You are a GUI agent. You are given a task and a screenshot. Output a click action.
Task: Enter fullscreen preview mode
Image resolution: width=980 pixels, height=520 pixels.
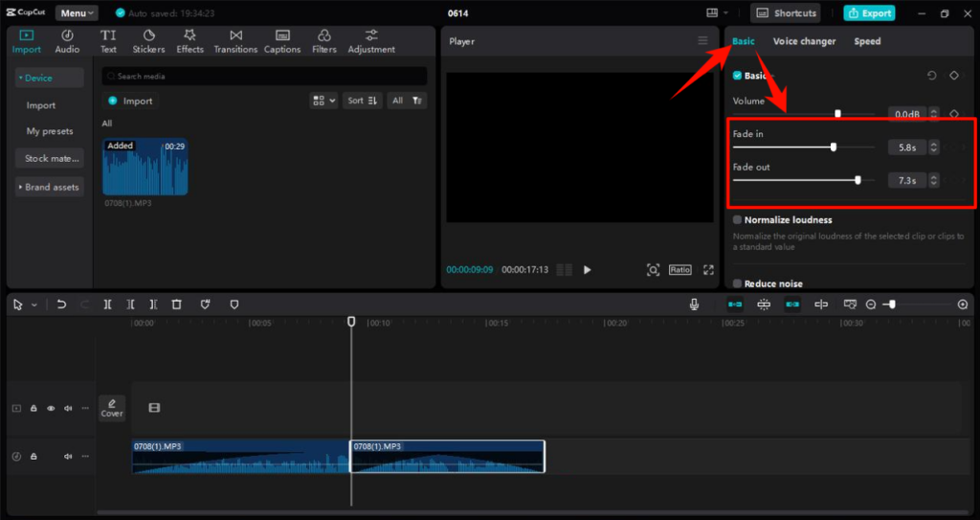tap(708, 270)
